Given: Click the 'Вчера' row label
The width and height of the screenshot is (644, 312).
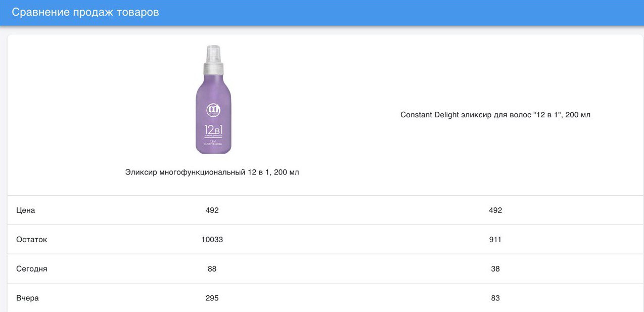Looking at the screenshot, I should click(x=28, y=298).
